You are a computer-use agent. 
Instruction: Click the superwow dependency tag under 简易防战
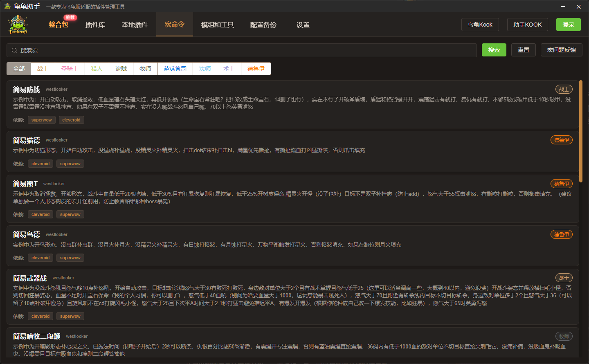[41, 119]
